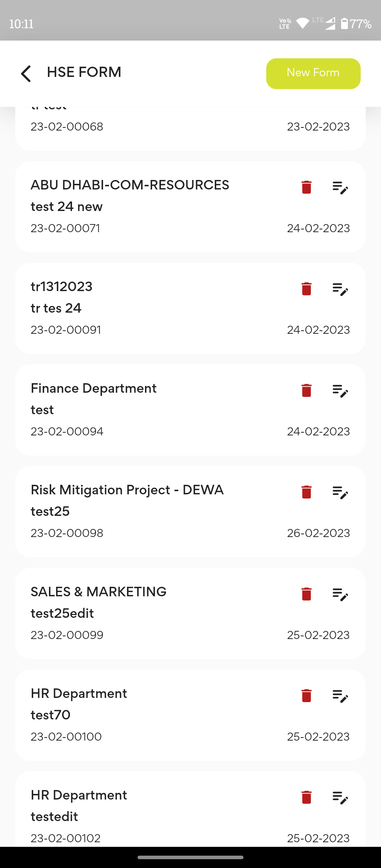
Task: Delete the HR Department test70 form
Action: click(307, 696)
